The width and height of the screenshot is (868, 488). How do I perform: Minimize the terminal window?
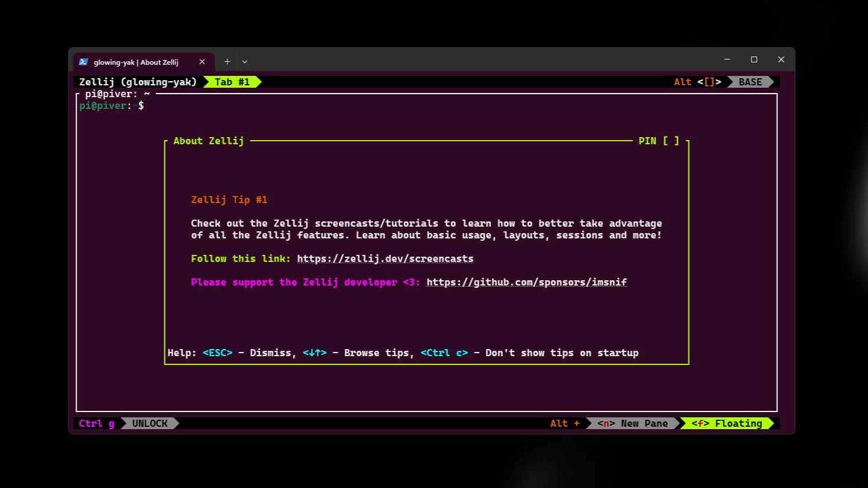click(x=727, y=59)
